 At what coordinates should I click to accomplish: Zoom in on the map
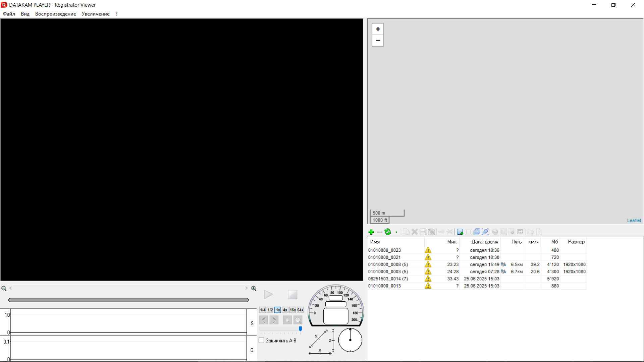pos(378,29)
